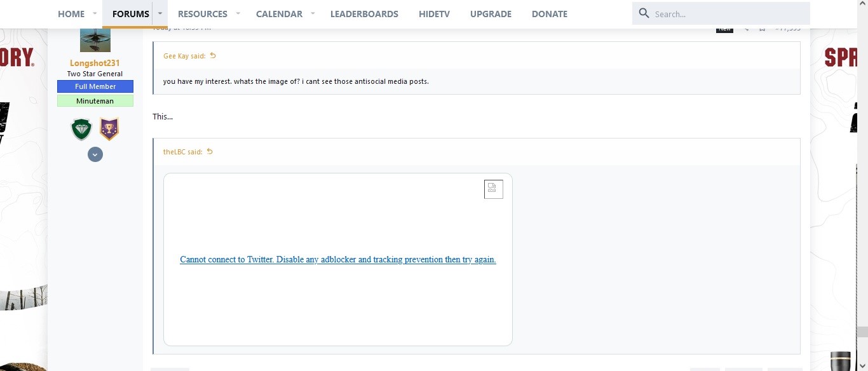Click the Cannot connect to Twitter link
The width and height of the screenshot is (868, 371).
(337, 259)
